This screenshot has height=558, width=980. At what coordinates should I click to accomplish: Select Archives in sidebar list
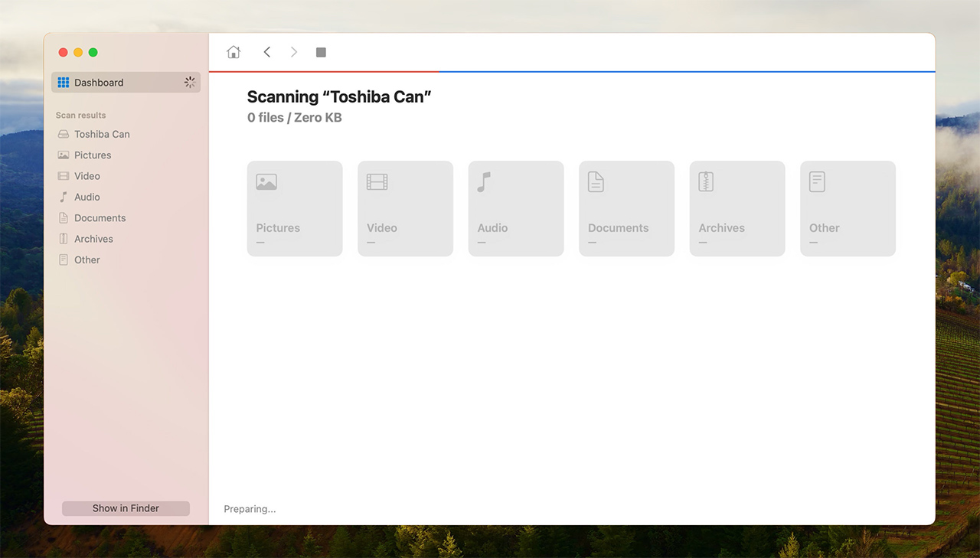click(93, 239)
